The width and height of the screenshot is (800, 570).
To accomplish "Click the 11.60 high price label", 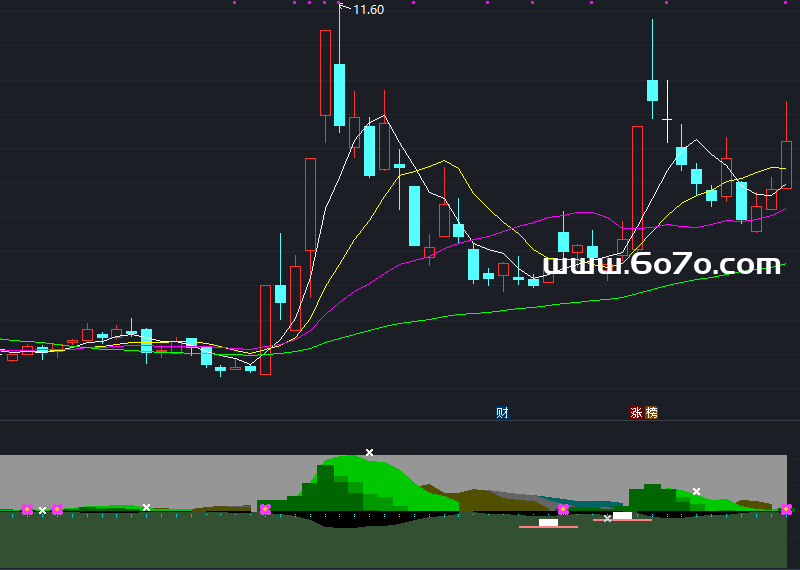I will [368, 9].
